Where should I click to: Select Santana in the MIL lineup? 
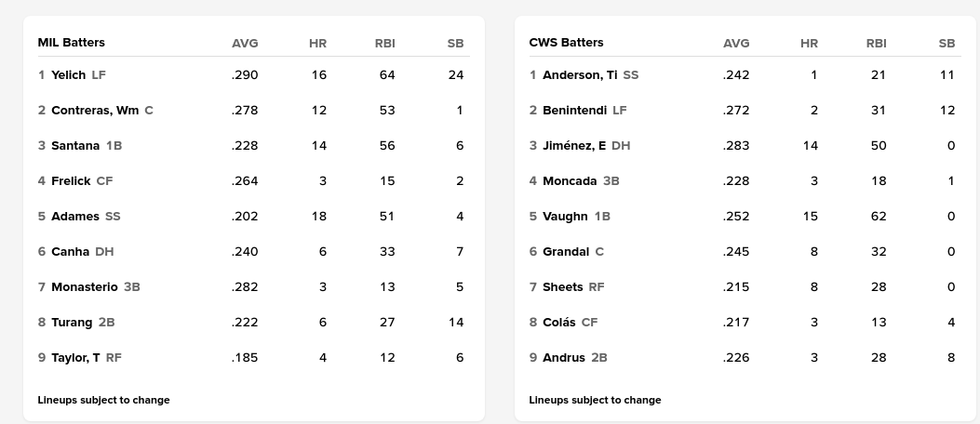75,146
